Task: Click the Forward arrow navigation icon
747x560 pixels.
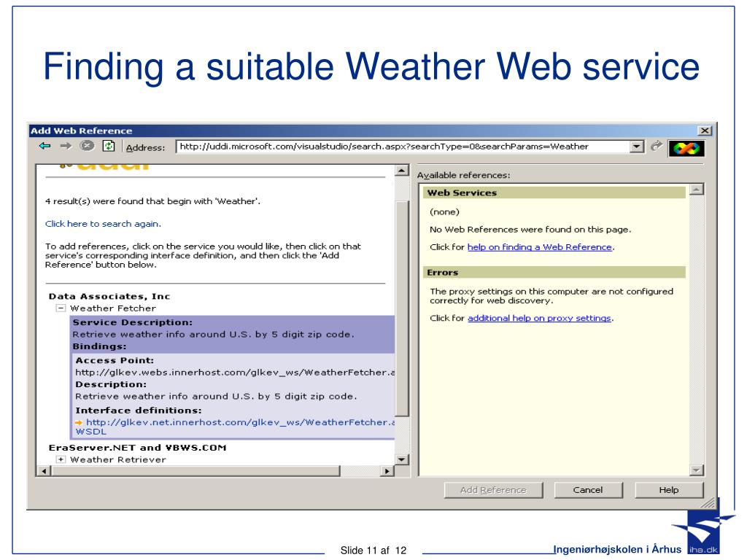Action: pos(66,146)
